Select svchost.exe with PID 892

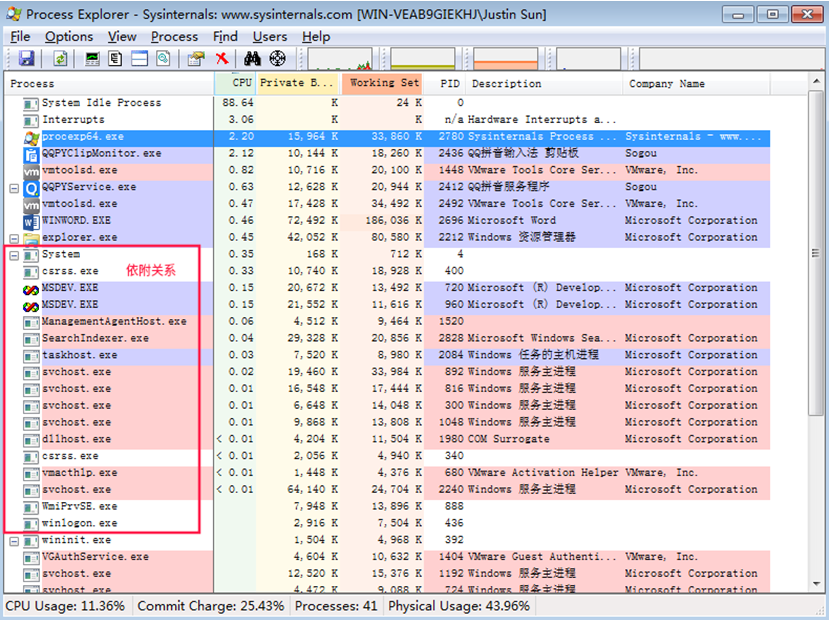(x=387, y=372)
